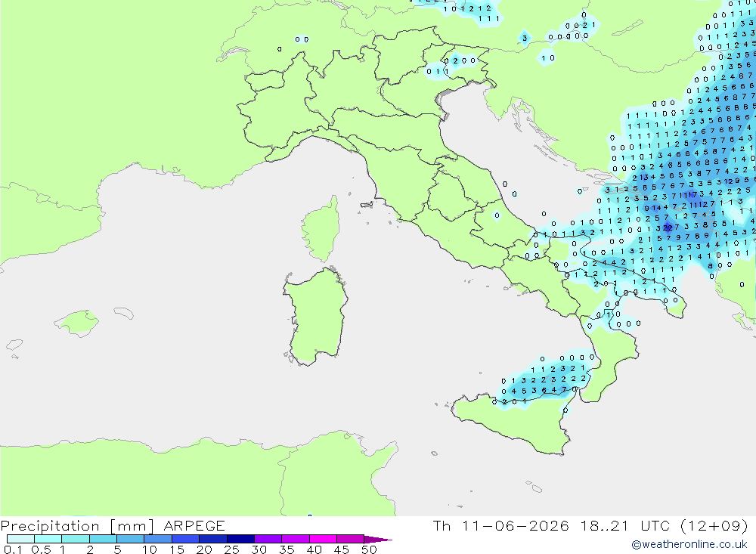This screenshot has width=756, height=554.
Task: Click legend value '0.5'
Action: (x=41, y=549)
